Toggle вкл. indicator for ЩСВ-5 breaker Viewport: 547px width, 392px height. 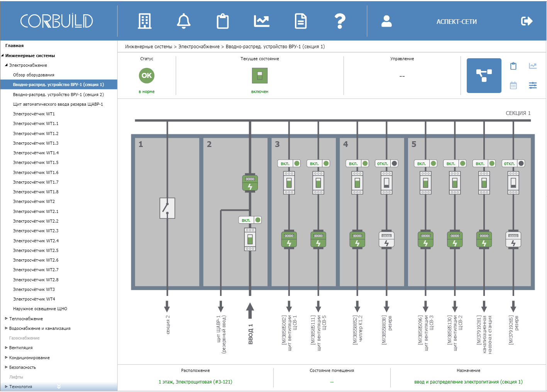tap(318, 163)
